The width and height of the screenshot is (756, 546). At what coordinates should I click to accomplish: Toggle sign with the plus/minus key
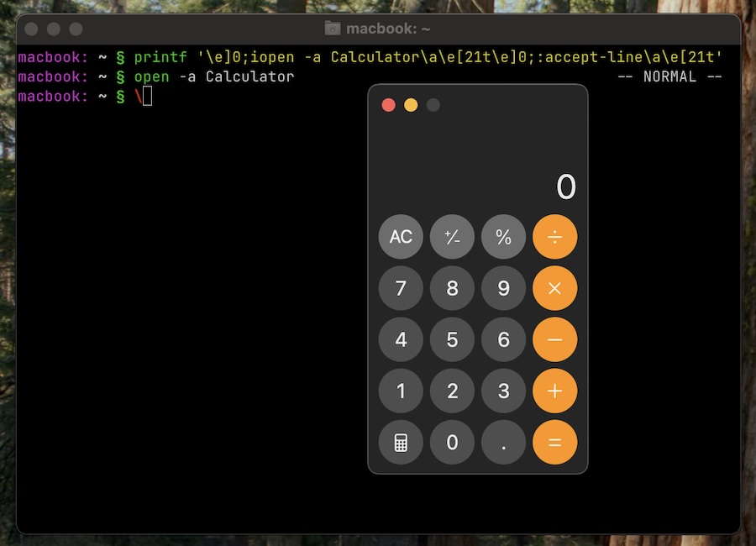click(x=452, y=237)
